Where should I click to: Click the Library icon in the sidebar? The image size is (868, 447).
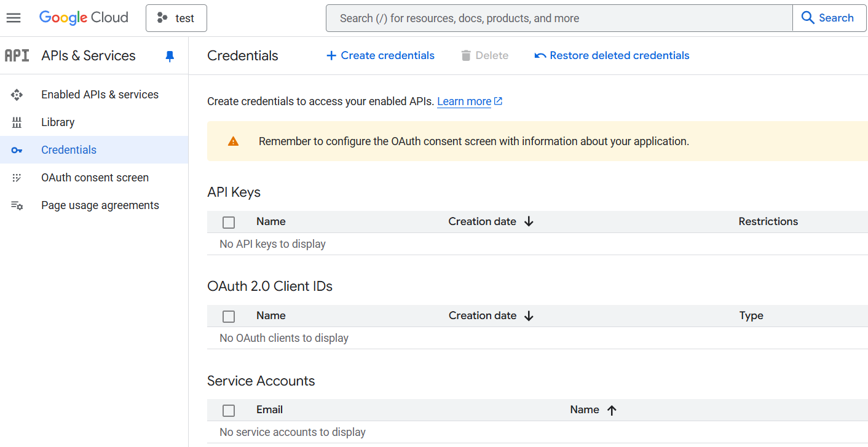pos(17,122)
